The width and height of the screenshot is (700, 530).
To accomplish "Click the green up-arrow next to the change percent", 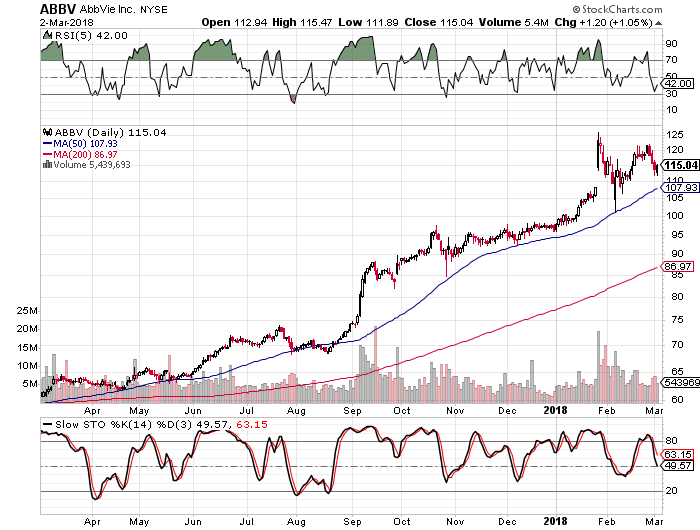I will tap(658, 23).
